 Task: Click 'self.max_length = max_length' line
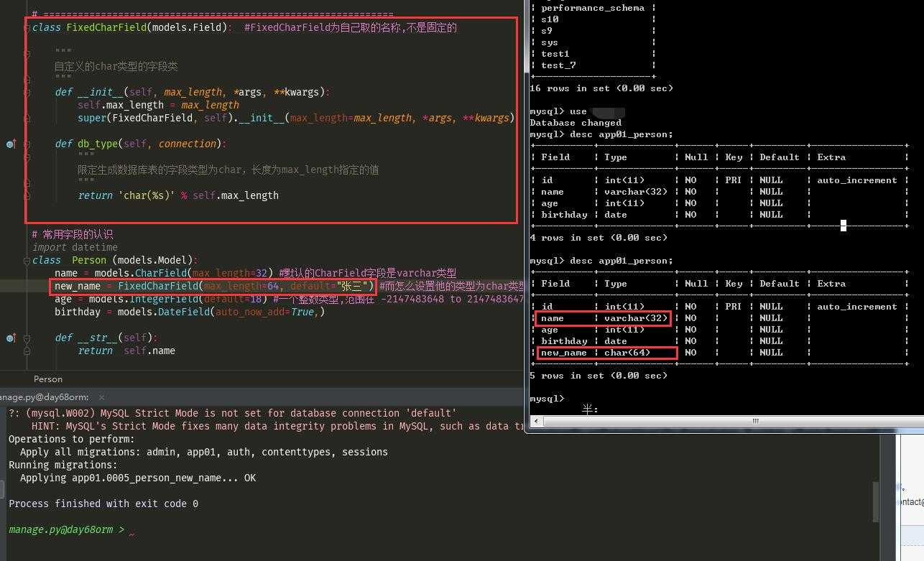click(x=158, y=105)
